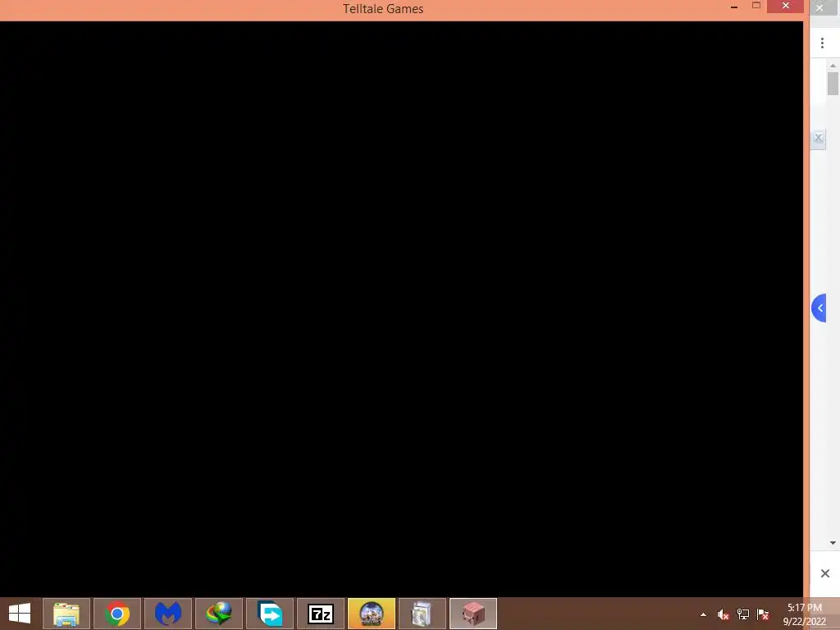Open File Explorer from the taskbar
840x630 pixels.
(x=66, y=614)
